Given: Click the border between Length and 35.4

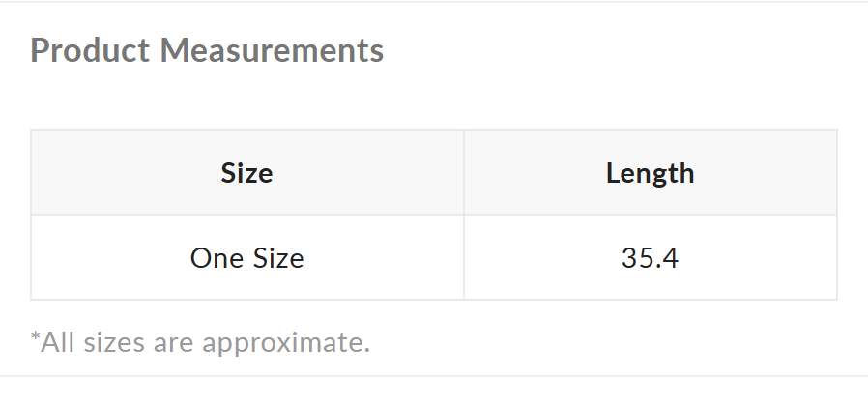Looking at the screenshot, I should 650,215.
